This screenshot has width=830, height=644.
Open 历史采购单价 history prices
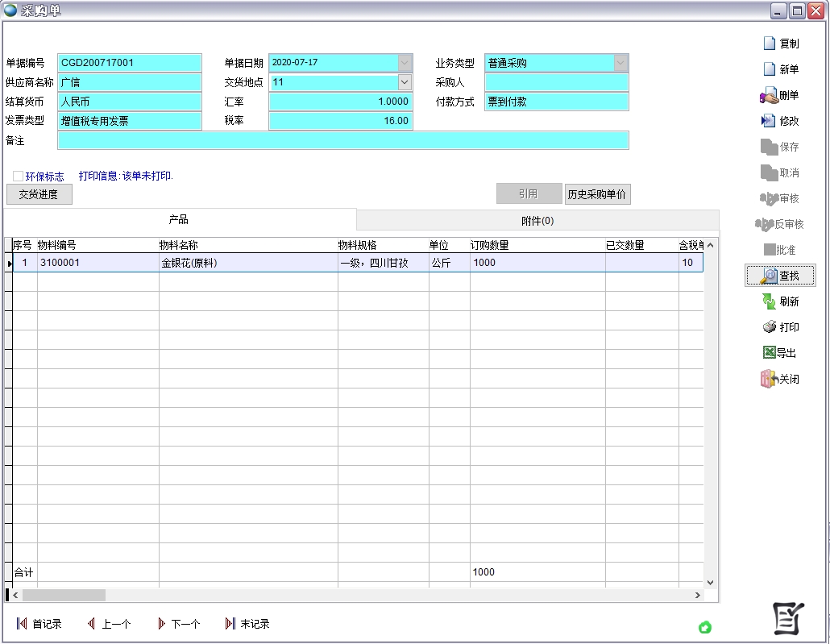point(597,194)
